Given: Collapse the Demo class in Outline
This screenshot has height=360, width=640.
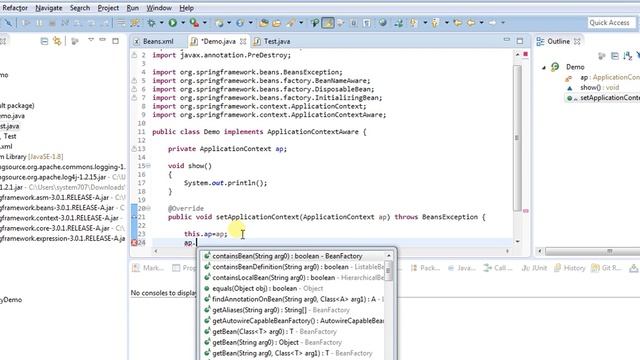Looking at the screenshot, I should point(544,68).
